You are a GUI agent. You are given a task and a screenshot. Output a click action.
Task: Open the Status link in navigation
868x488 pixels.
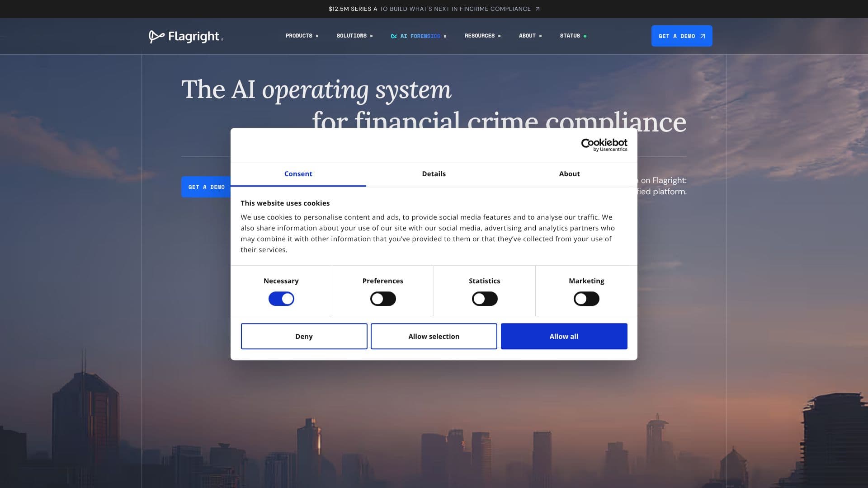pyautogui.click(x=573, y=36)
